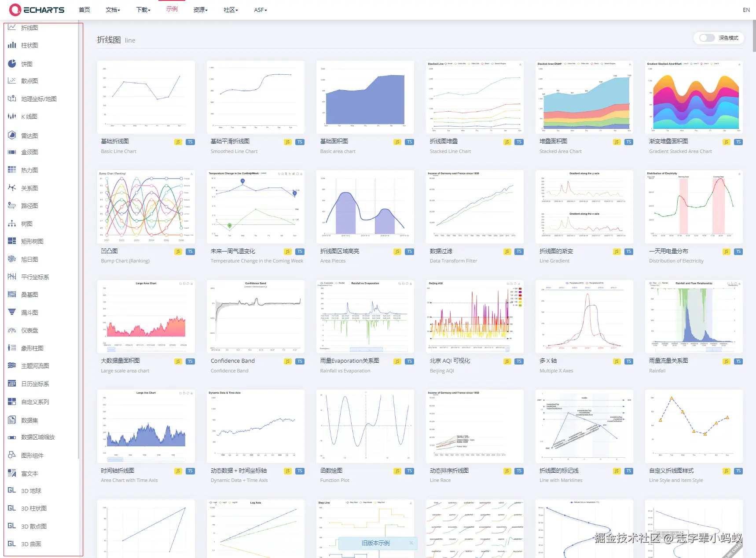Open the 旧版本示例 banner button

coord(375,543)
